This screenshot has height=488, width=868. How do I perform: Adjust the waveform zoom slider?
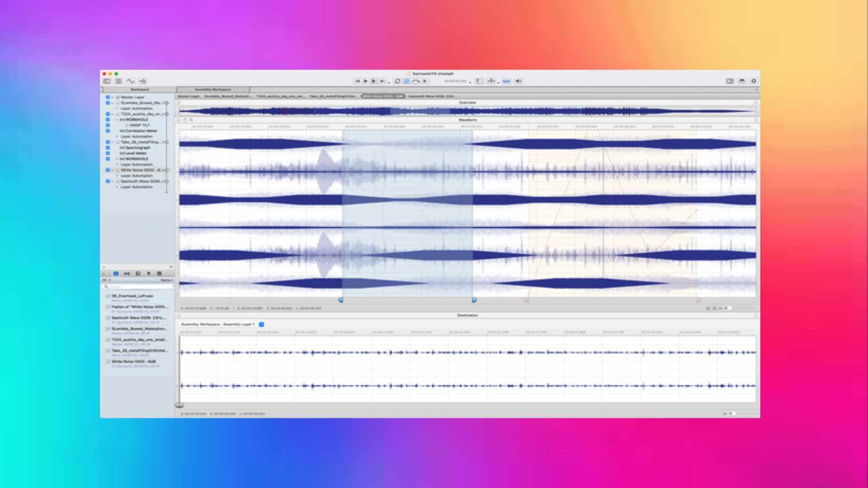tap(728, 308)
